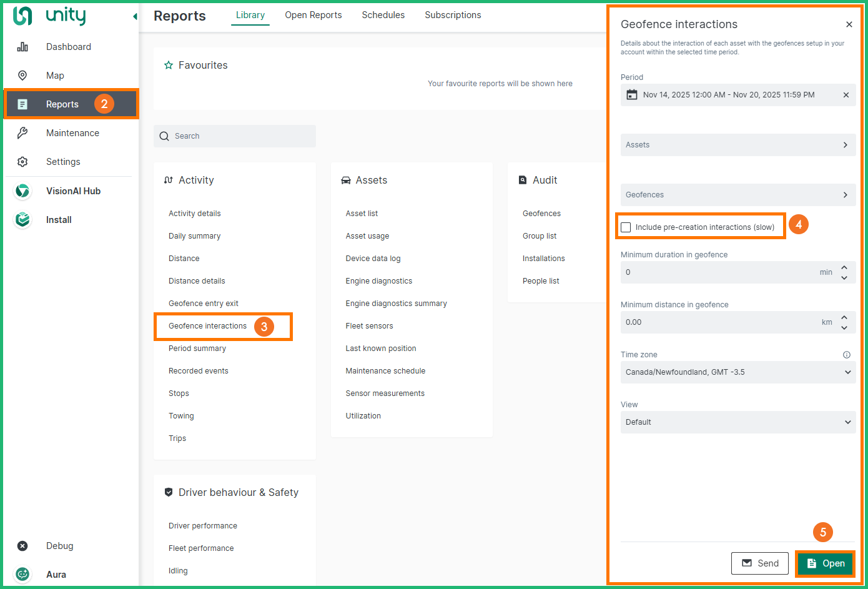The image size is (868, 589).
Task: Click the VisionAI Hub icon
Action: tap(22, 191)
